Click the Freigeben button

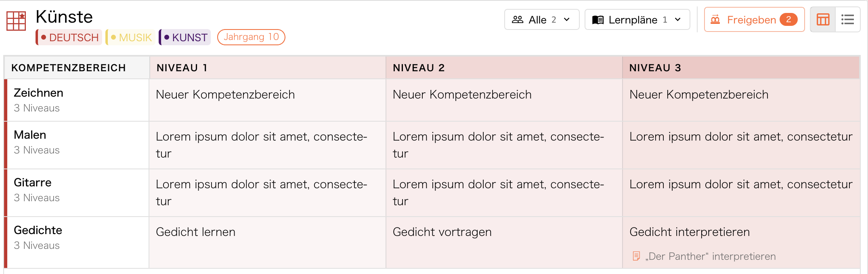pos(754,19)
